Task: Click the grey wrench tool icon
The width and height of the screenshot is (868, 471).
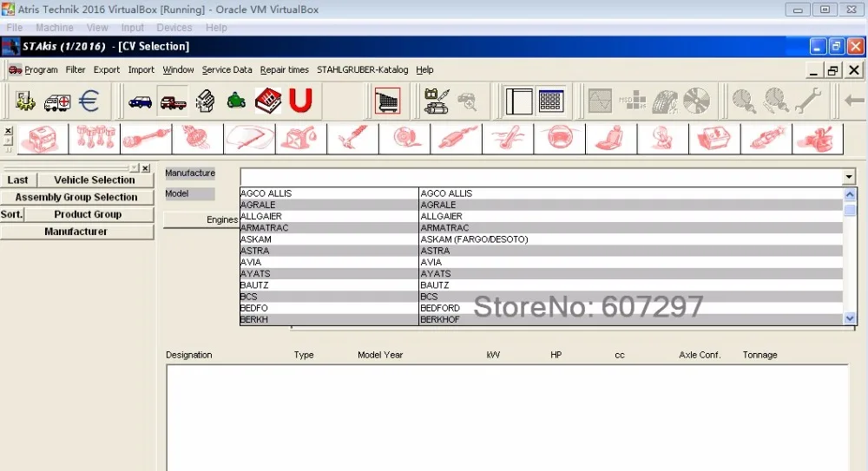Action: (x=808, y=101)
